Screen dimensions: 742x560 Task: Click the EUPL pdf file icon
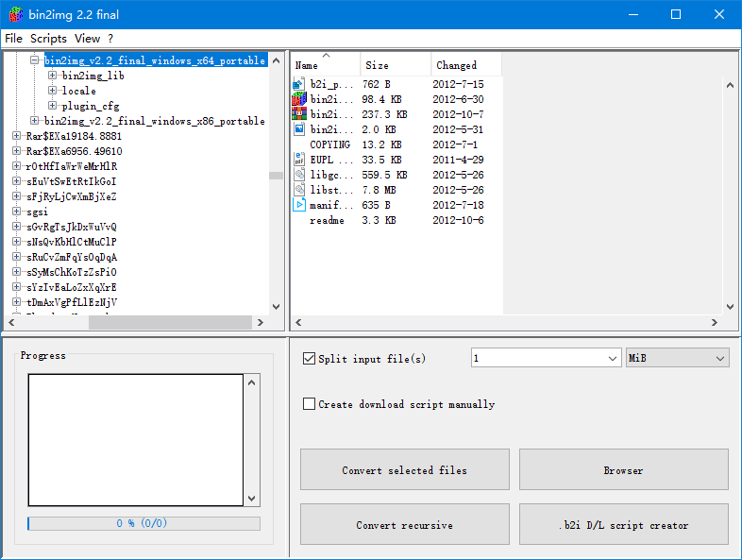point(298,160)
